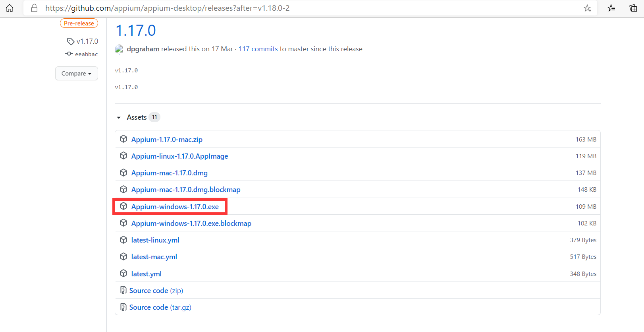This screenshot has width=644, height=332.
Task: Download latest.yml file
Action: click(x=147, y=274)
